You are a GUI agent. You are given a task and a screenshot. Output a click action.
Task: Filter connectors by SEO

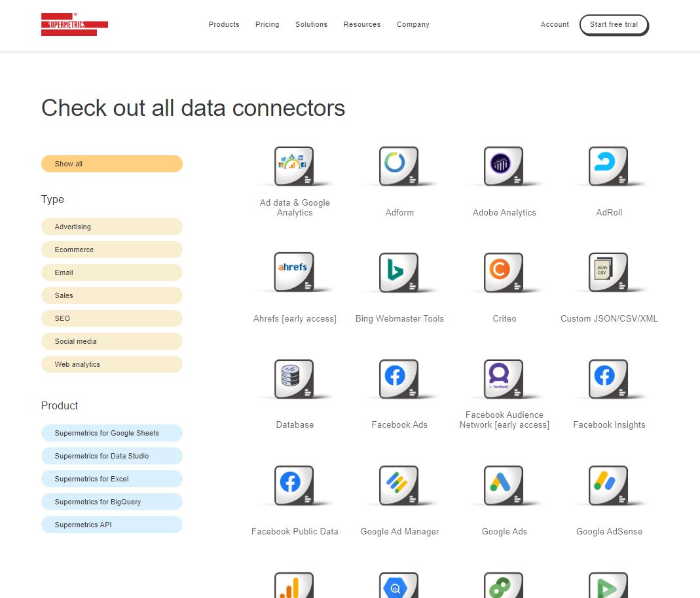click(112, 318)
